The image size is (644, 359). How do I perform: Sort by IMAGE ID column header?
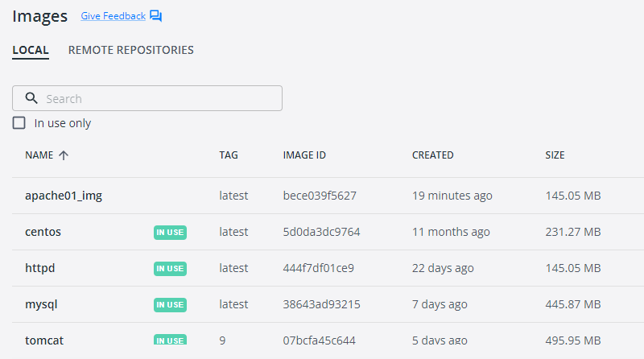click(304, 155)
